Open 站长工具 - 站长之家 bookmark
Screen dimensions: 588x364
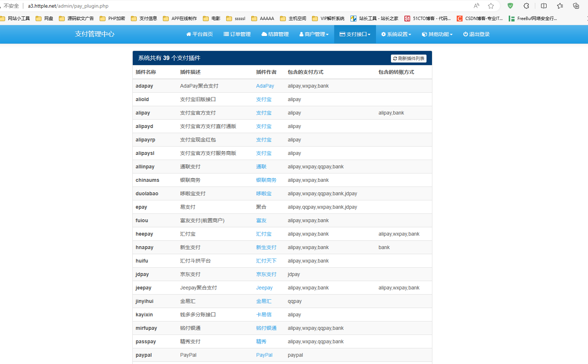pyautogui.click(x=374, y=19)
